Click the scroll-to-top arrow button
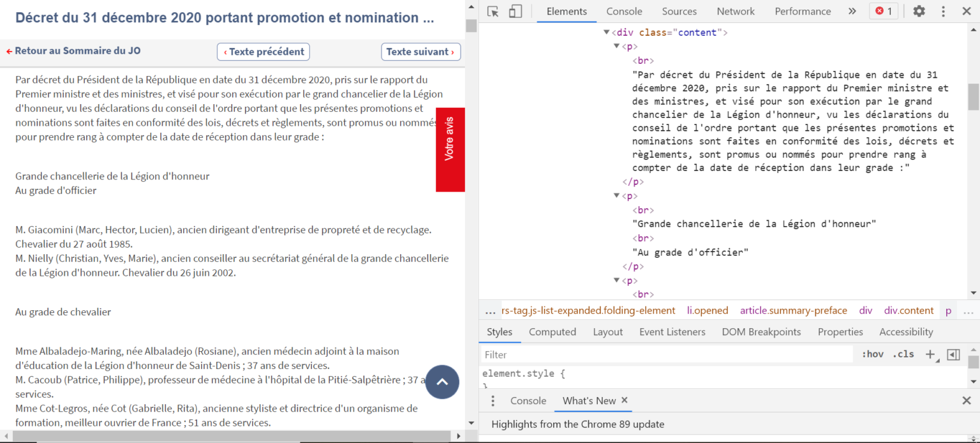This screenshot has height=443, width=980. (x=442, y=382)
